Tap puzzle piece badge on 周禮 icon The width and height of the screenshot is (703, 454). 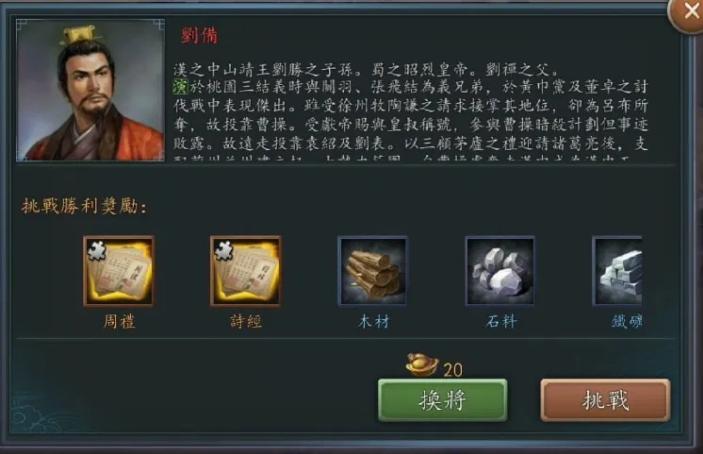tap(96, 251)
